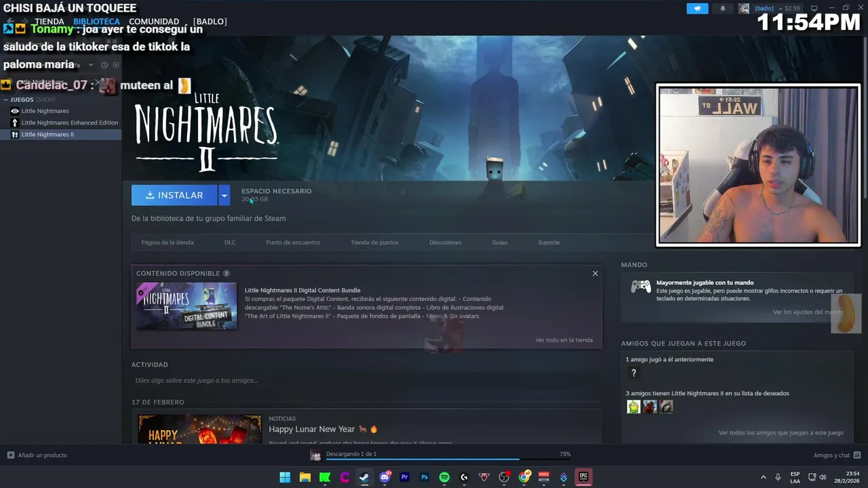Open the Soporte tab
868x488 pixels.
(x=549, y=242)
